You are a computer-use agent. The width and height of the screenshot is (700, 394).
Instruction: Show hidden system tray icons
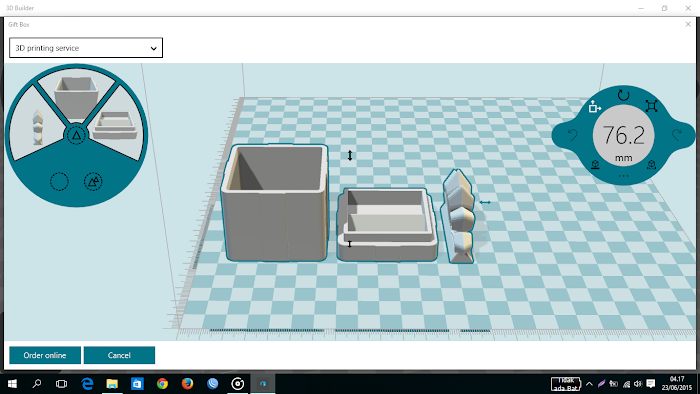pyautogui.click(x=589, y=384)
